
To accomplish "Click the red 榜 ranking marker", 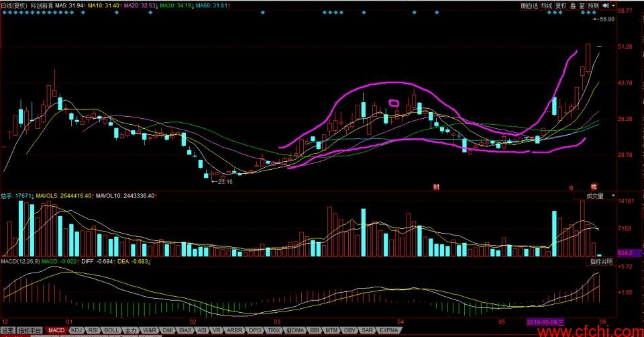I will [x=594, y=186].
